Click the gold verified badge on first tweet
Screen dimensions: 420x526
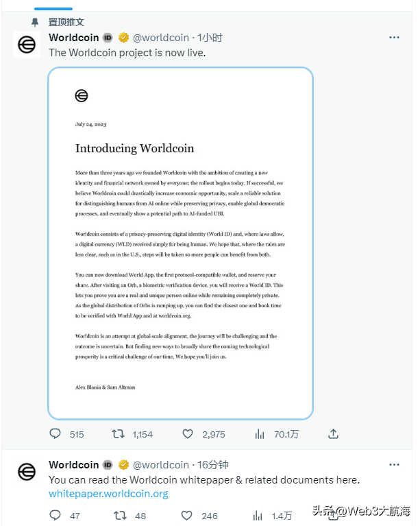pos(123,38)
